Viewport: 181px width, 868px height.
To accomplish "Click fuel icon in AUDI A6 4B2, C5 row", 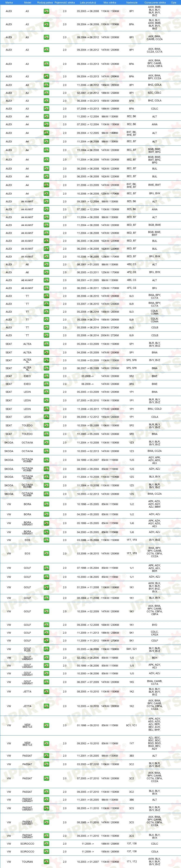I will click(x=46, y=264).
